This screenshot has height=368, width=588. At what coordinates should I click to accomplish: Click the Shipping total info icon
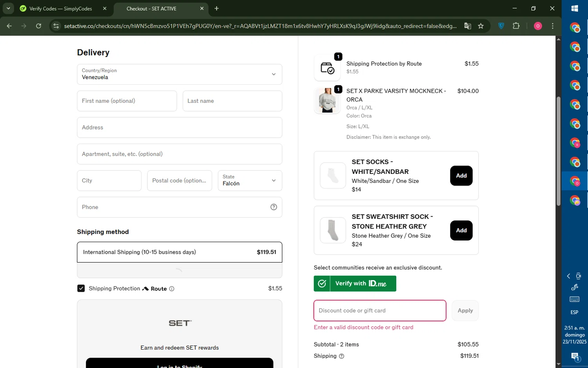pos(341,356)
